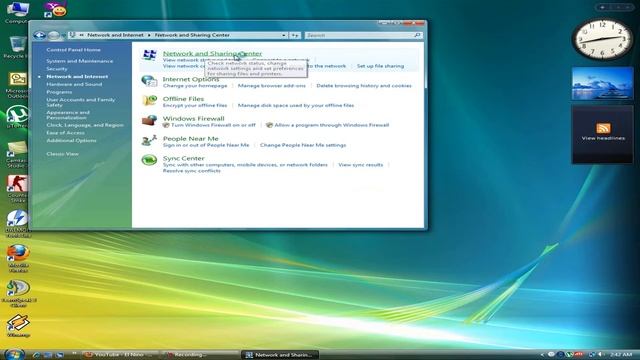Go to Control Panel Home

point(73,49)
